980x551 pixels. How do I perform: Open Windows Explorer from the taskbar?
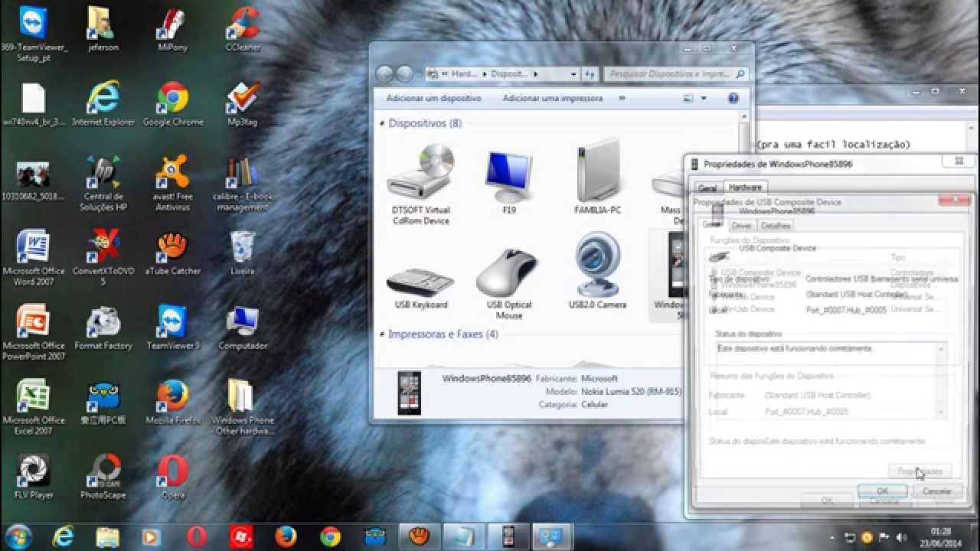click(108, 536)
